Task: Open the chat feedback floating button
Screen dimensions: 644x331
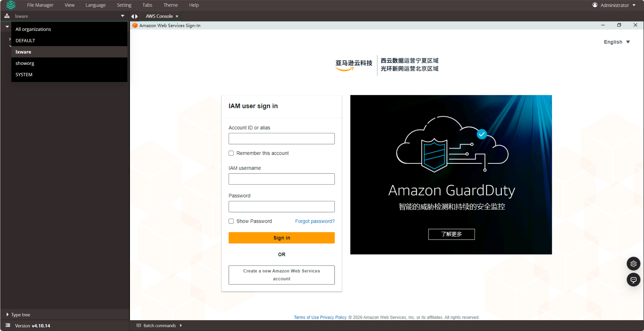Action: click(633, 280)
